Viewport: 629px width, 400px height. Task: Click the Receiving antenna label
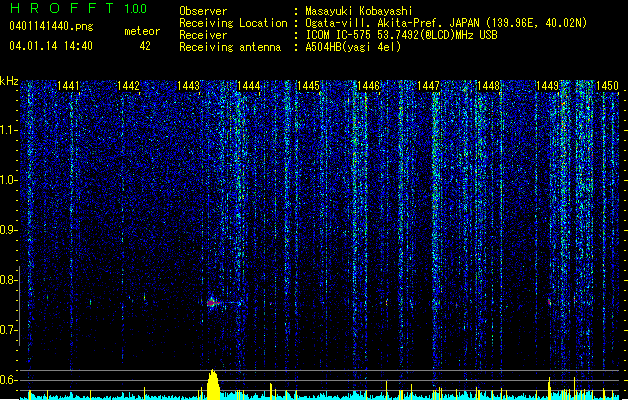230,47
